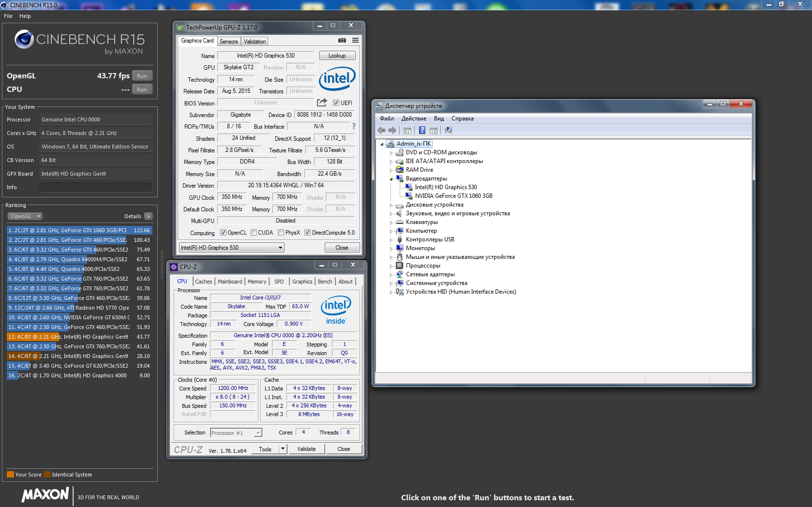812x507 pixels.
Task: Click the Cinebench R15 sphere logo
Action: coord(24,40)
